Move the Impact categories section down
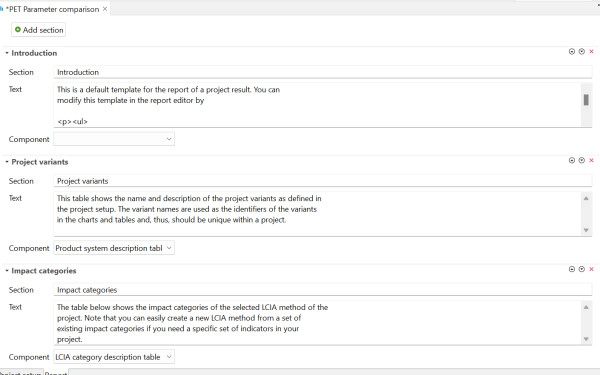 pos(582,269)
